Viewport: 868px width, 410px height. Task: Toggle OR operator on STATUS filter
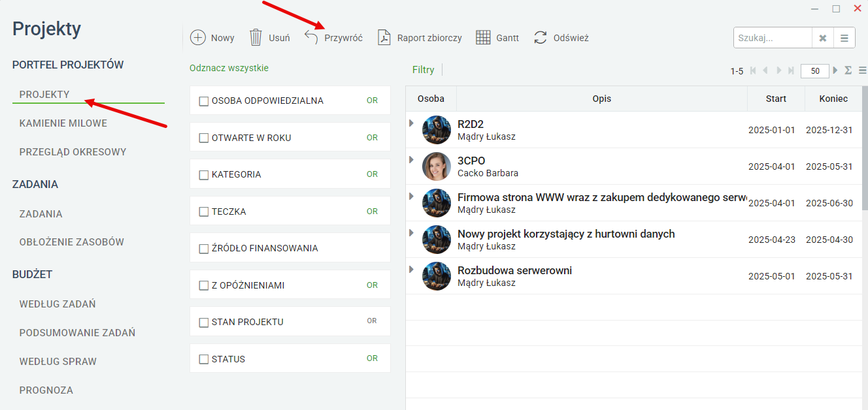click(372, 358)
